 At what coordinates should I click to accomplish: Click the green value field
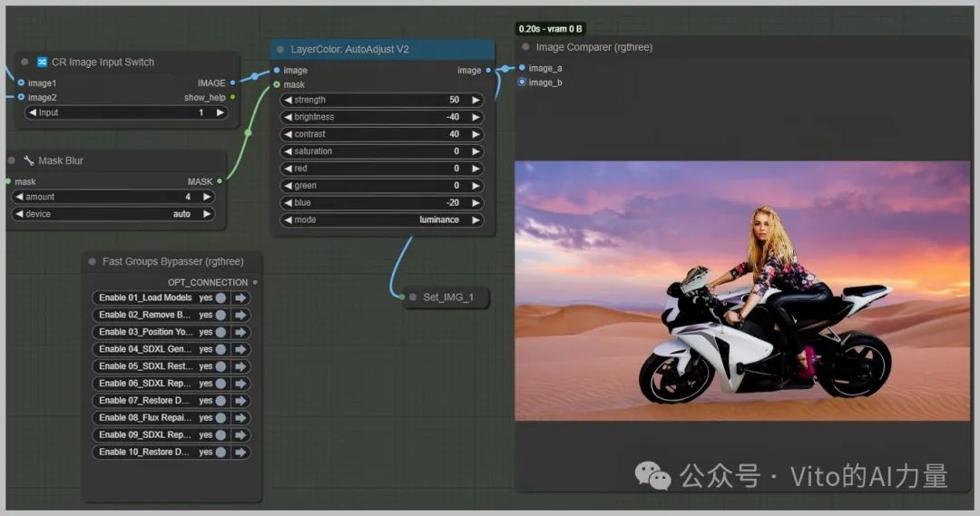click(x=382, y=186)
